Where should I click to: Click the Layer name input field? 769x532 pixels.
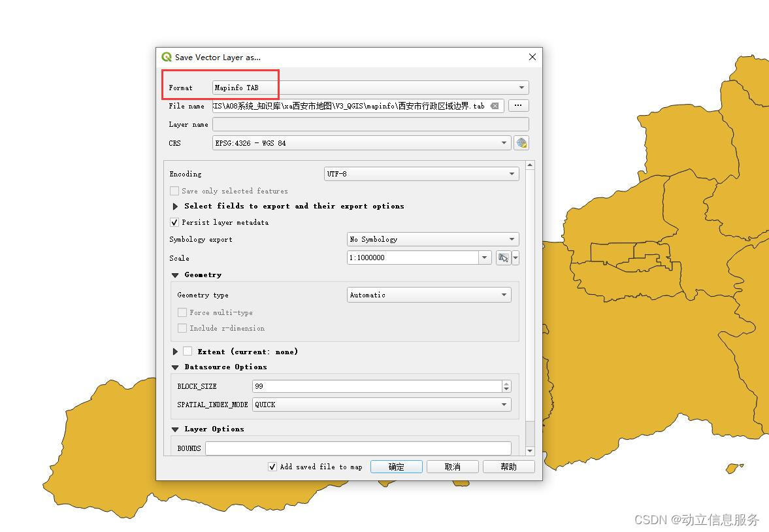pos(370,124)
